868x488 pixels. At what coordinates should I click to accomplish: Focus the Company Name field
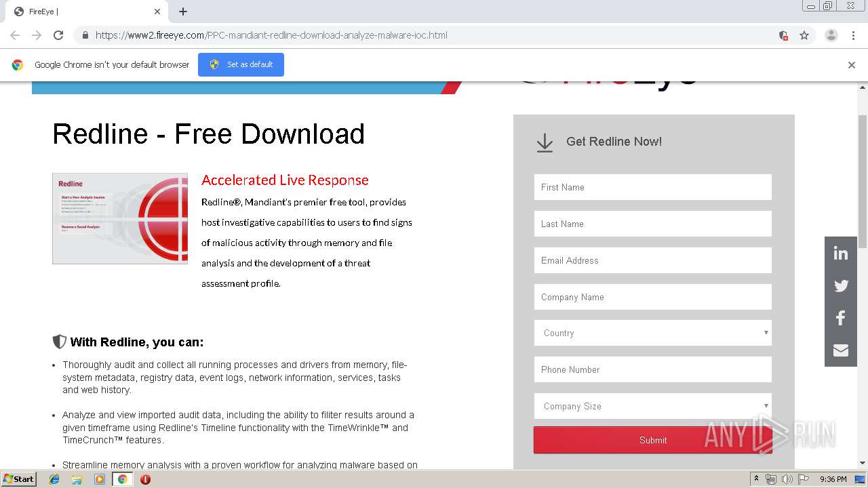[652, 297]
